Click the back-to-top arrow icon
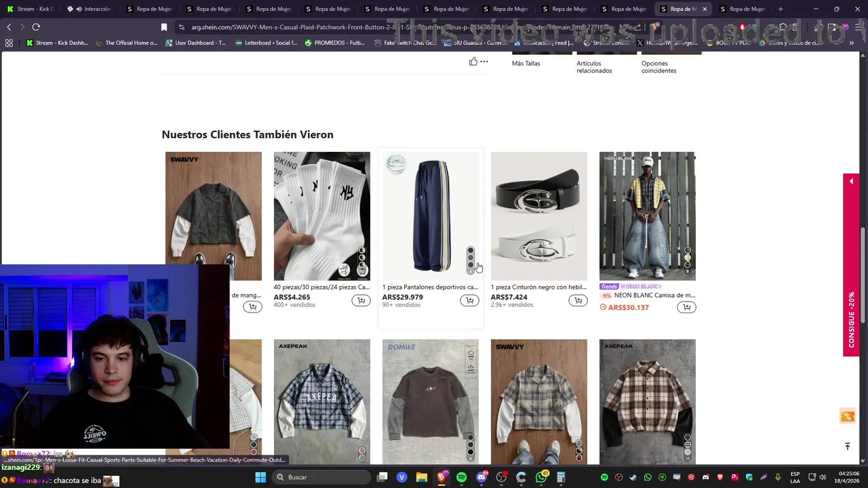Image resolution: width=868 pixels, height=488 pixels. (x=847, y=446)
